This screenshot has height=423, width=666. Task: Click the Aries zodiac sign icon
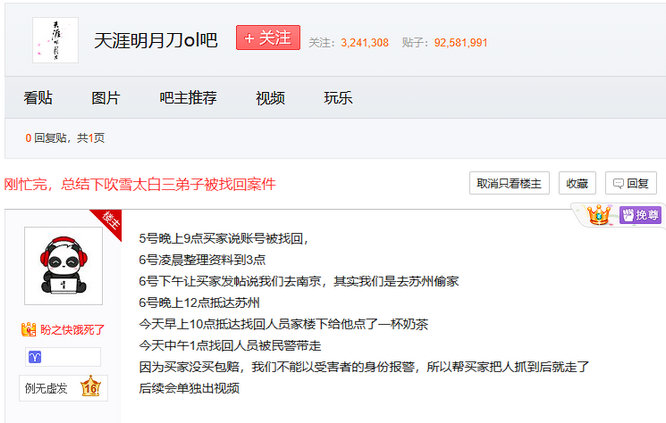tap(35, 357)
